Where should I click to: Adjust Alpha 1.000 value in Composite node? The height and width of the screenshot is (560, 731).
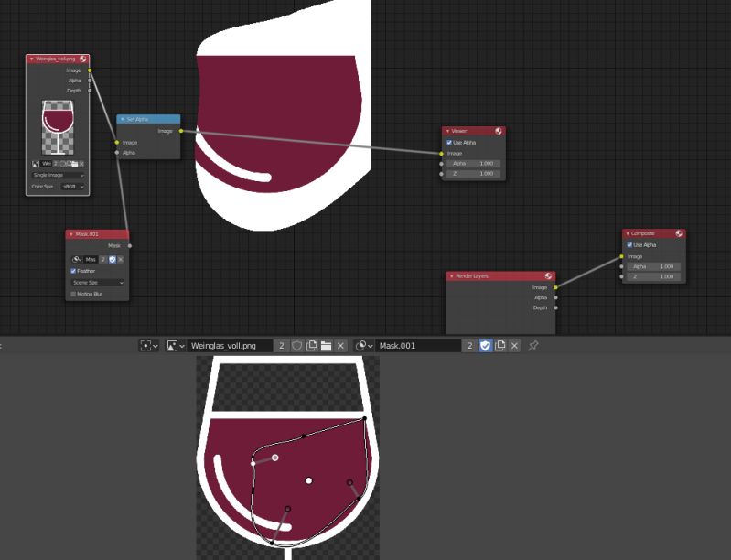coord(654,266)
